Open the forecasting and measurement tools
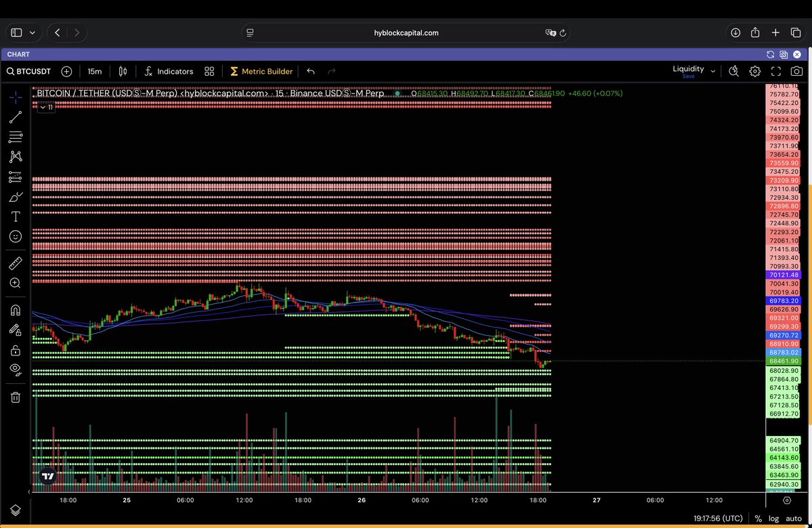 coord(16,177)
